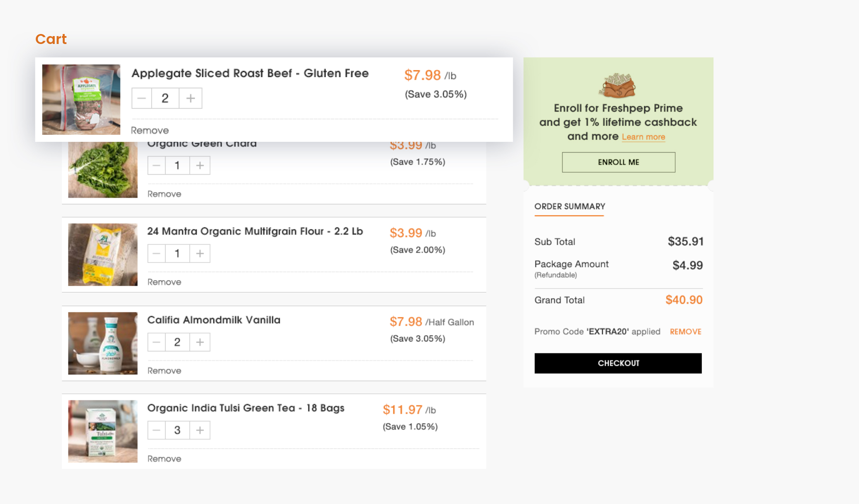
Task: Click Applegate Sliced Roast Beef product title
Action: [250, 73]
